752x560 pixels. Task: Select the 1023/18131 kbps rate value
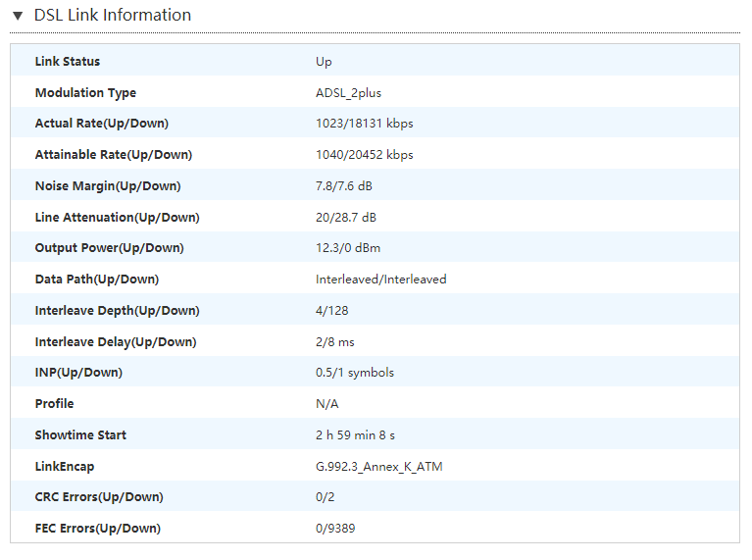[364, 124]
